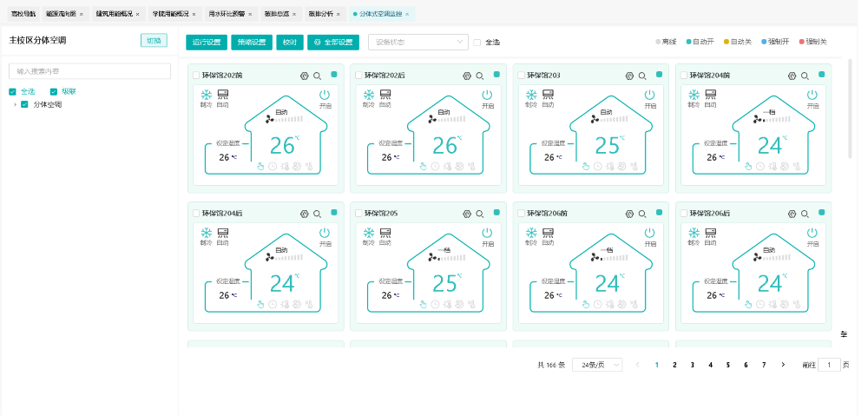Image resolution: width=868 pixels, height=416 pixels.
Task: Click power 开启 icon on 环保馆206后
Action: 812,234
